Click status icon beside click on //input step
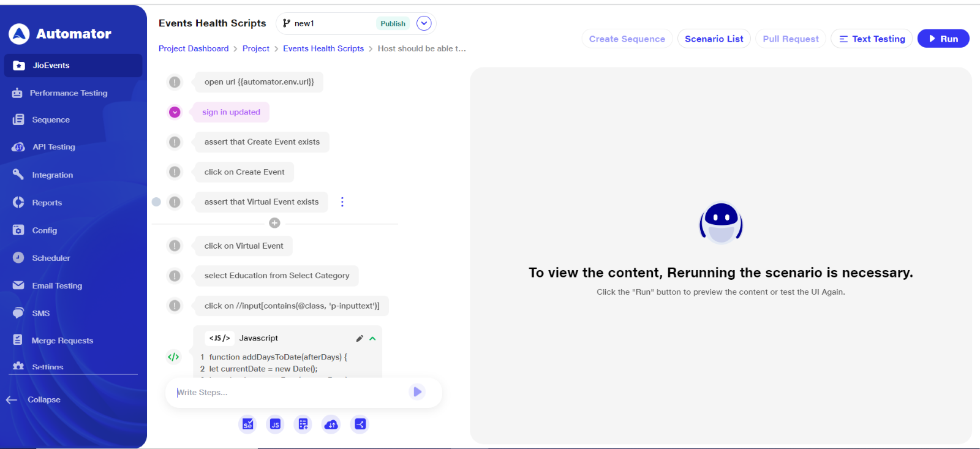 click(175, 306)
